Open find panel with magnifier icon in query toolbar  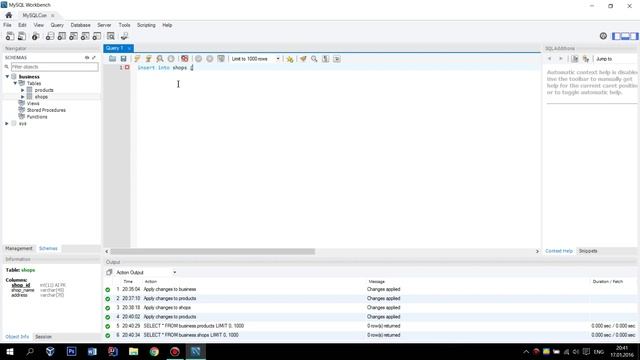(x=314, y=59)
